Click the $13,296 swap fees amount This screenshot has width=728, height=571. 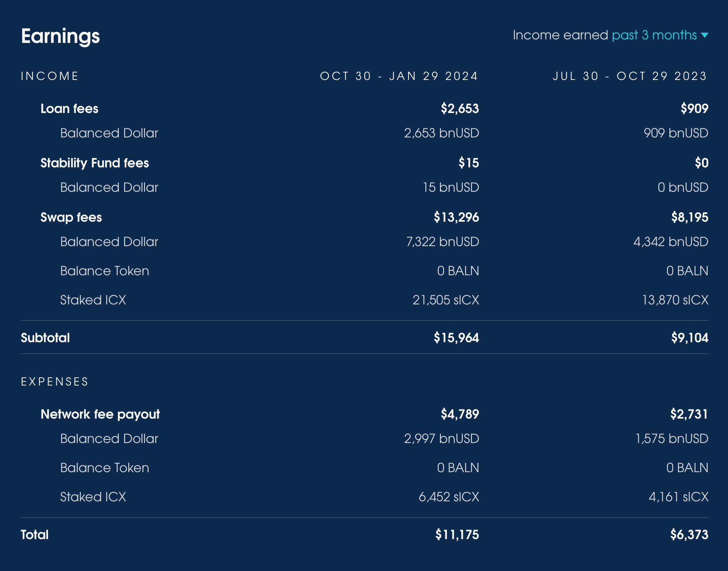[456, 217]
